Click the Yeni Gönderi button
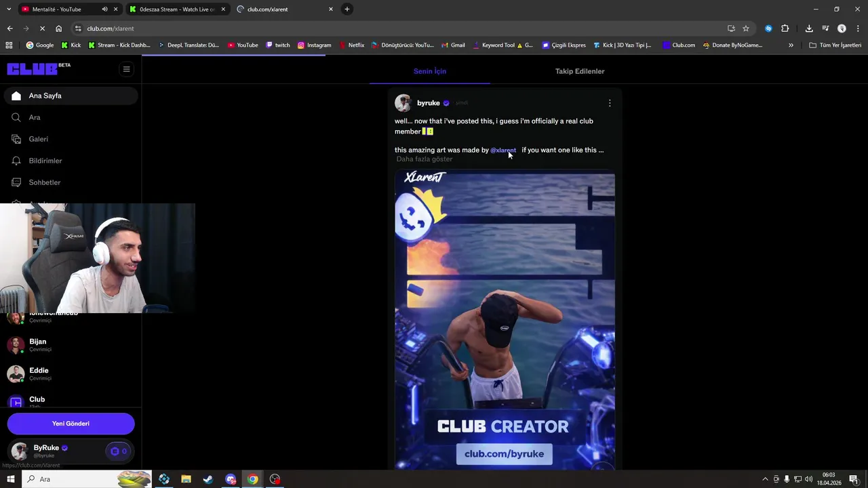Viewport: 868px width, 488px height. (x=71, y=424)
